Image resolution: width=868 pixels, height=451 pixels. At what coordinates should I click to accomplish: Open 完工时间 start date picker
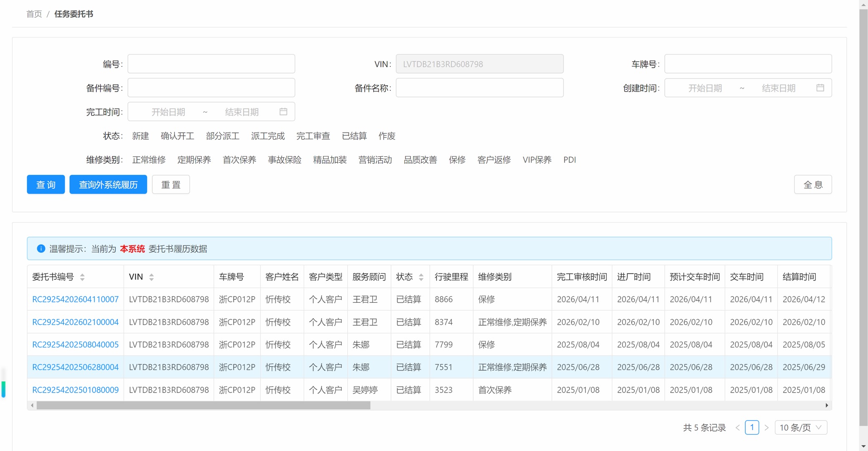point(168,111)
